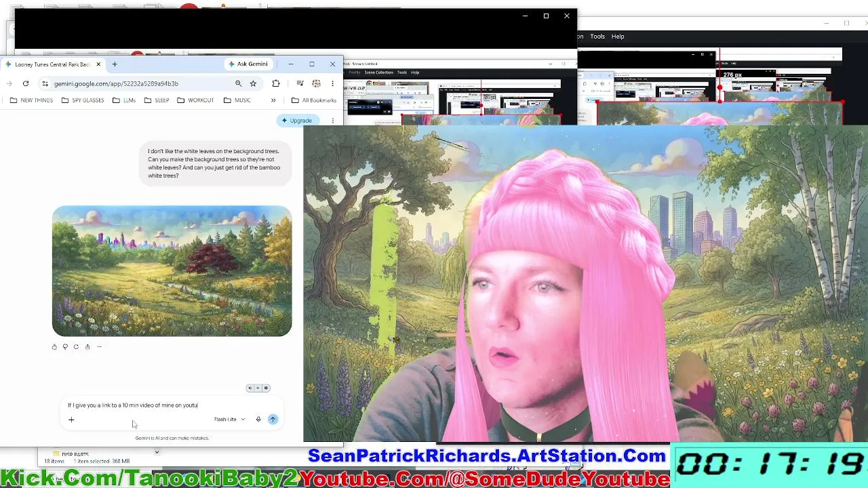Open the NEW THINGS bookmark folder
This screenshot has width=868, height=488.
tap(31, 100)
